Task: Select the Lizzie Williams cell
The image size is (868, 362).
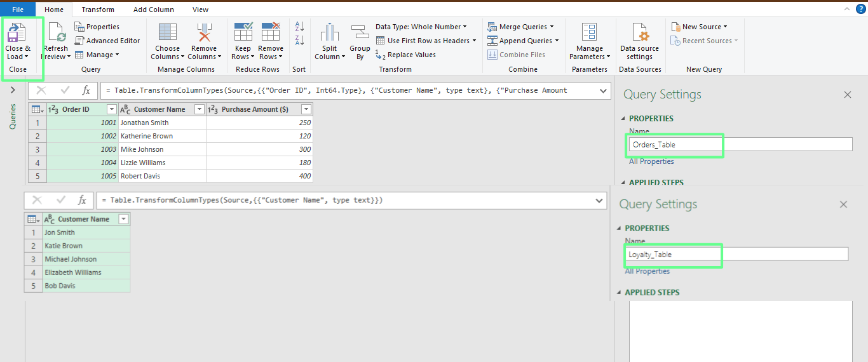Action: 162,163
